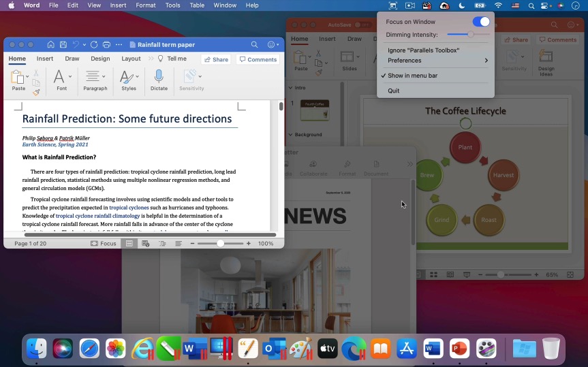The width and height of the screenshot is (588, 367).
Task: Click the Save icon in Word title bar
Action: pos(63,45)
